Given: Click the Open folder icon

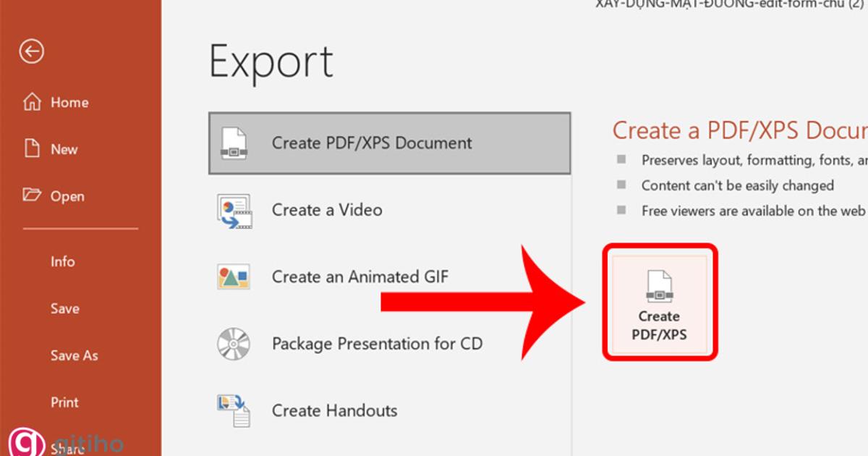Looking at the screenshot, I should pos(32,195).
